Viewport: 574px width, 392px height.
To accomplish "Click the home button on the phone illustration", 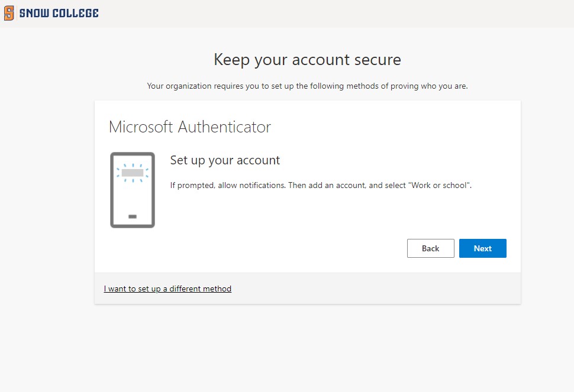I will (133, 216).
